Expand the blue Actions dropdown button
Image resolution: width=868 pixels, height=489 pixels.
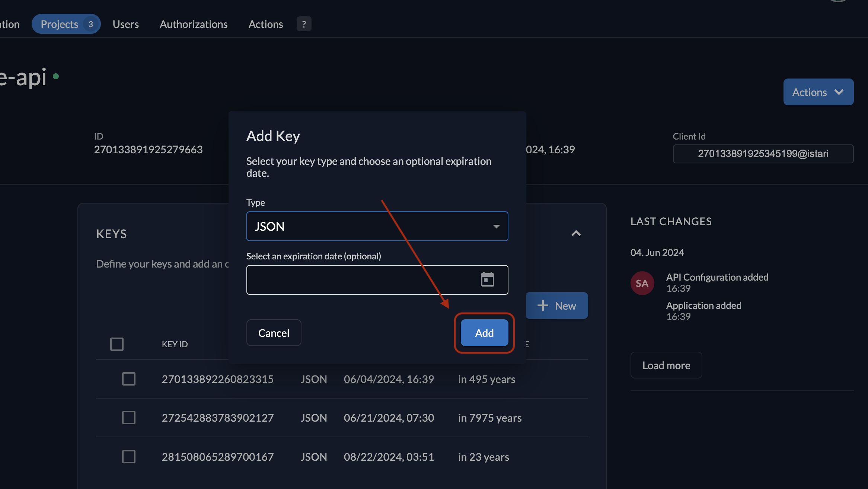[x=818, y=92]
